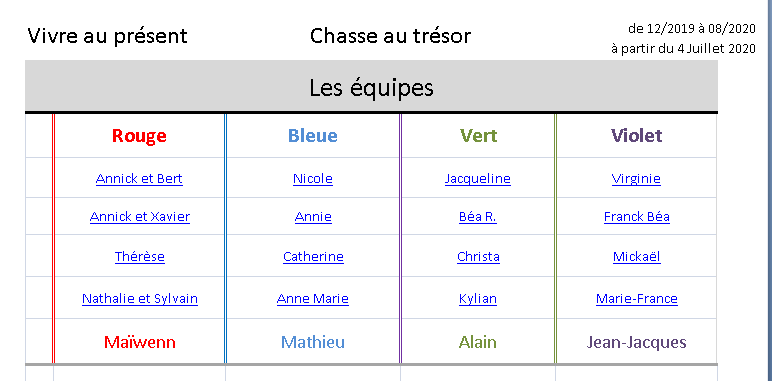
Task: Open the Annick et Bert link
Action: pos(139,178)
